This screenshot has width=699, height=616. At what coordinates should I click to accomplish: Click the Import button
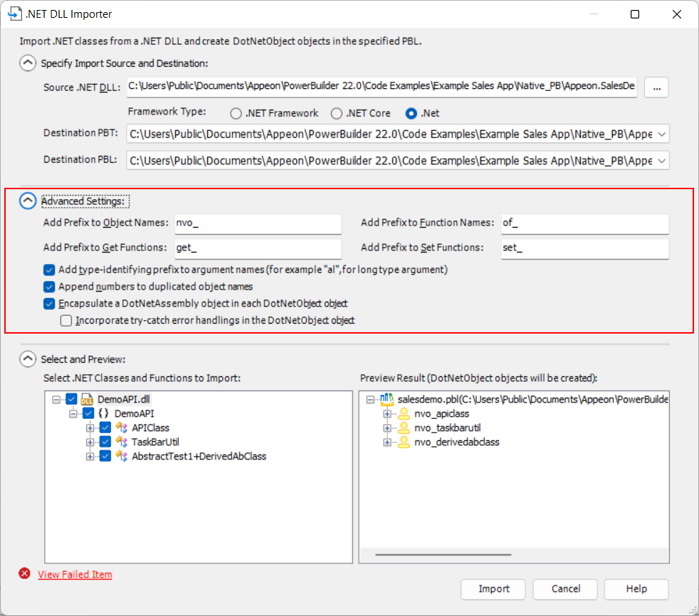tap(493, 589)
